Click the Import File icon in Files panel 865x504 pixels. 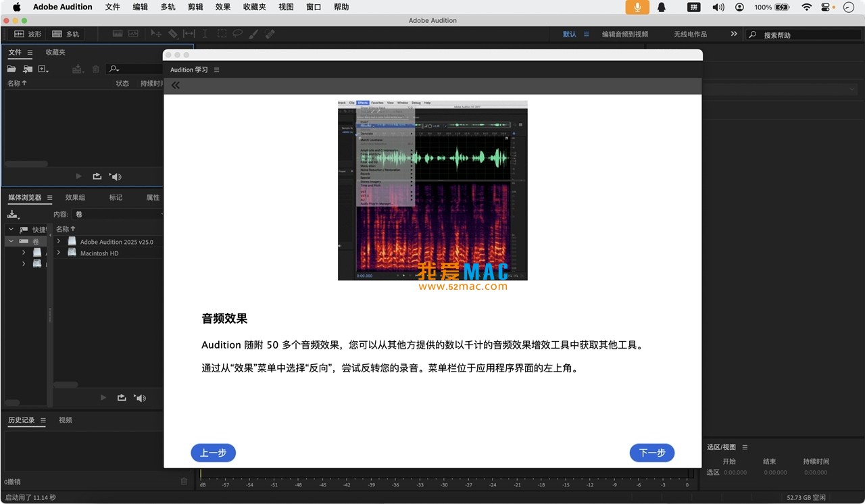pyautogui.click(x=28, y=69)
